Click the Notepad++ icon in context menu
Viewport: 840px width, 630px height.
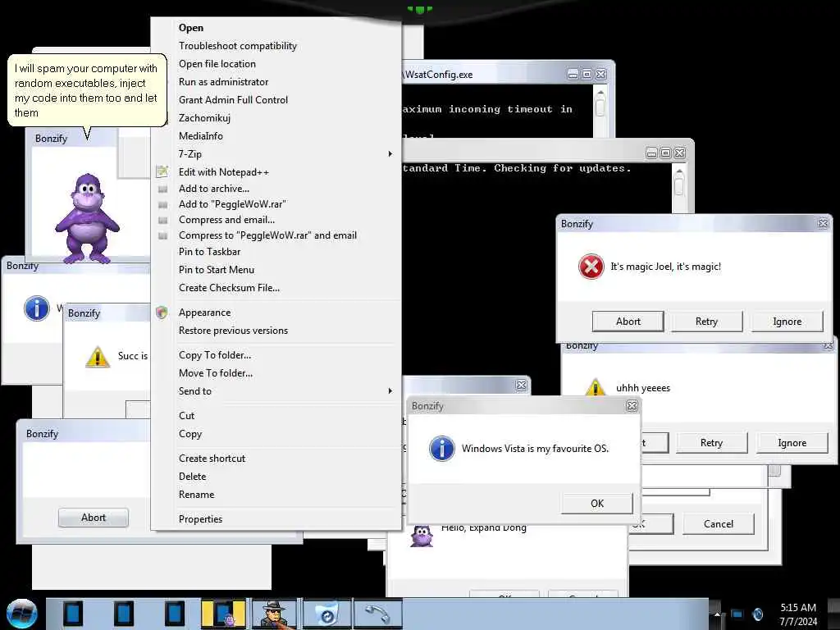[x=162, y=172]
